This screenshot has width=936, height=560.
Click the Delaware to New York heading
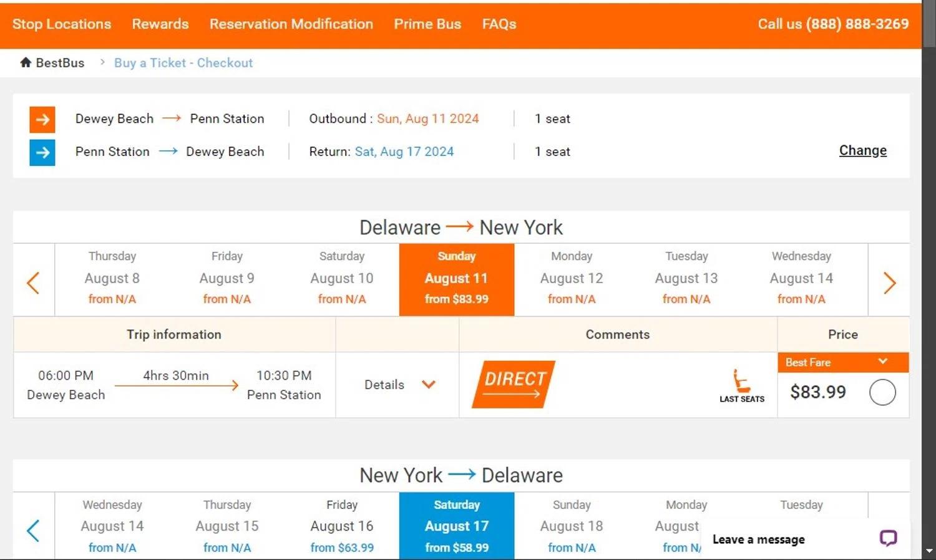[461, 227]
